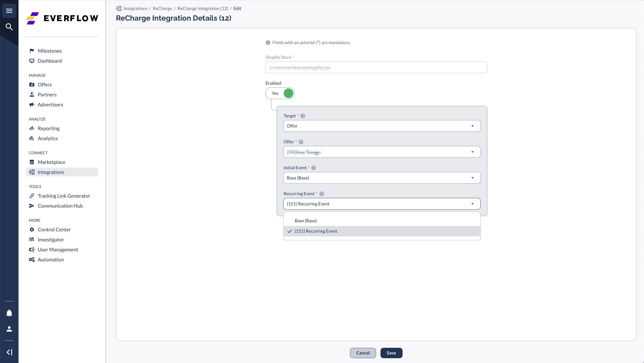Click the ReCharge Integration Details heading

(x=173, y=18)
